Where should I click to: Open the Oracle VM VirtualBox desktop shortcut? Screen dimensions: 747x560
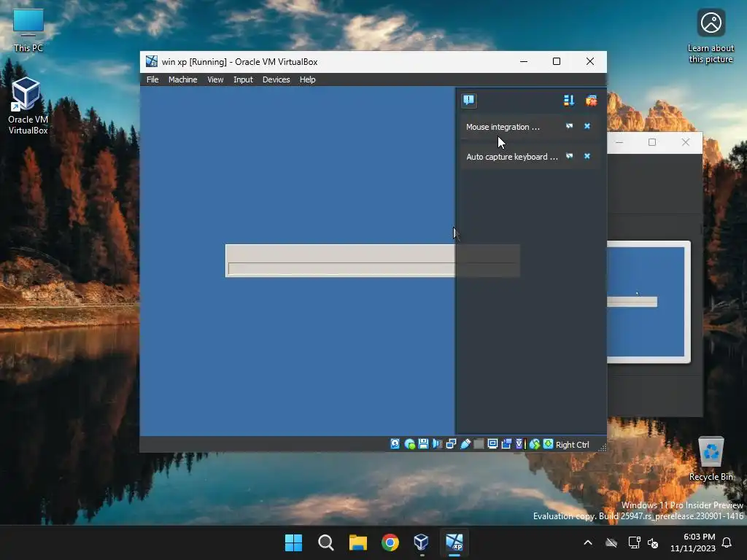coord(28,106)
